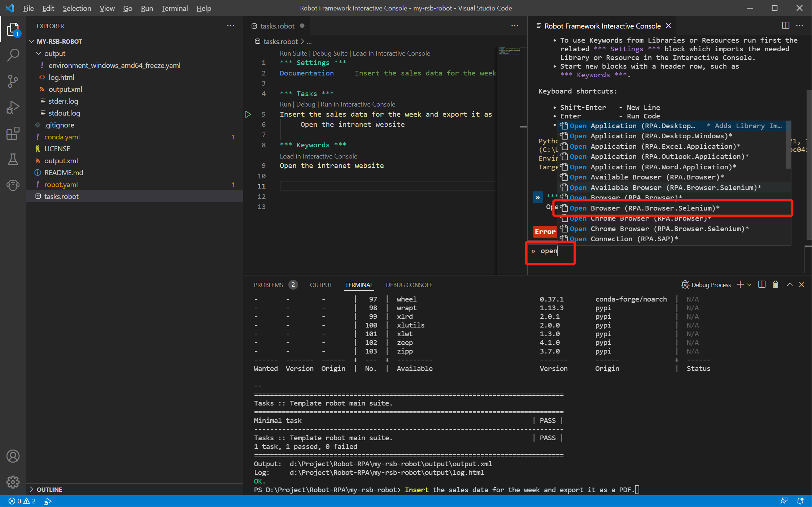This screenshot has height=507, width=812.
Task: Open the Extensions view
Action: pos(13,133)
